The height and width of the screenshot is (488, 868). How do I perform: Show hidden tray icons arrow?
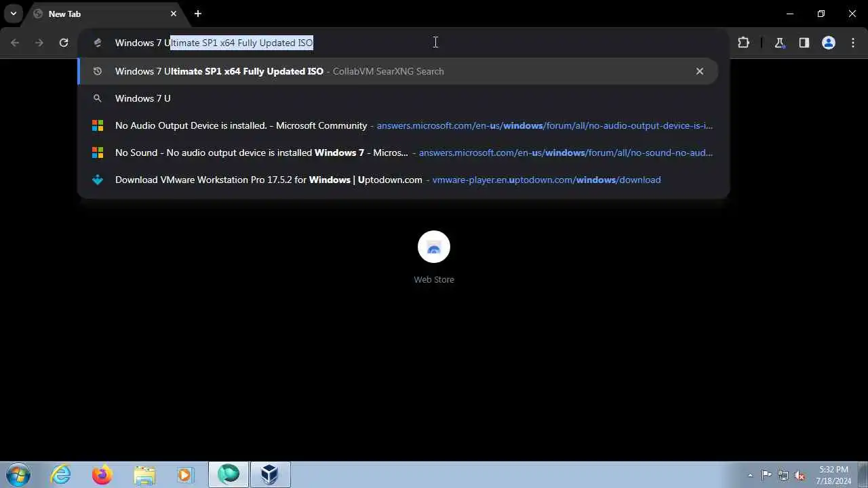750,475
